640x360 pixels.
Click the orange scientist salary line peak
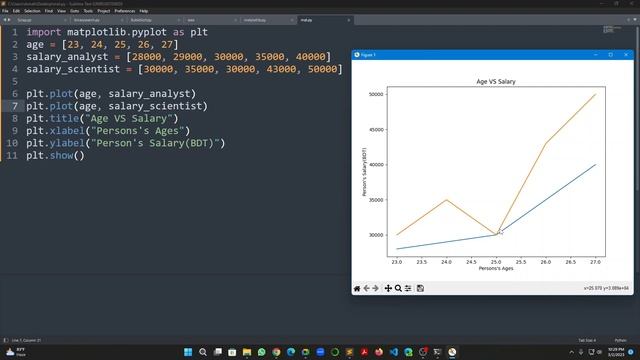coord(596,94)
